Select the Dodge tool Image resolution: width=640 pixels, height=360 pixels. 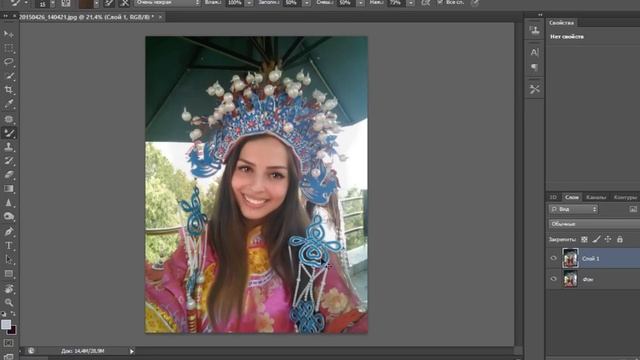point(9,216)
